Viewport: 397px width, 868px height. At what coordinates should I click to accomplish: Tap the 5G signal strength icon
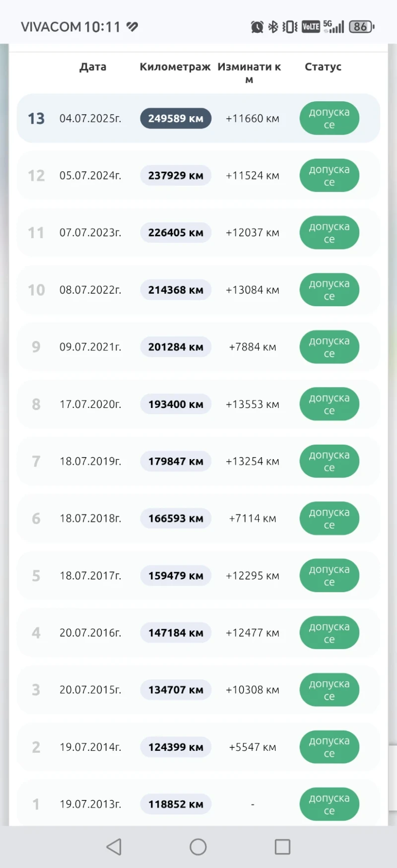334,27
